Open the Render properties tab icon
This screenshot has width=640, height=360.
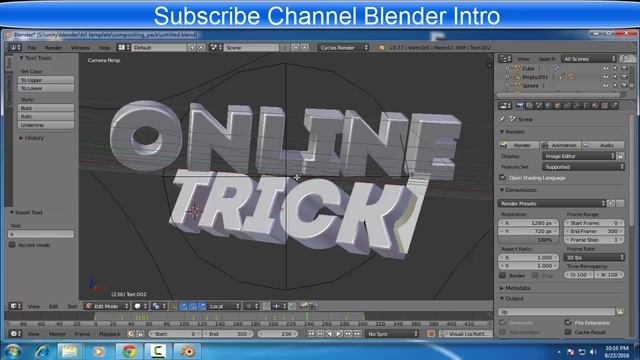(520, 106)
